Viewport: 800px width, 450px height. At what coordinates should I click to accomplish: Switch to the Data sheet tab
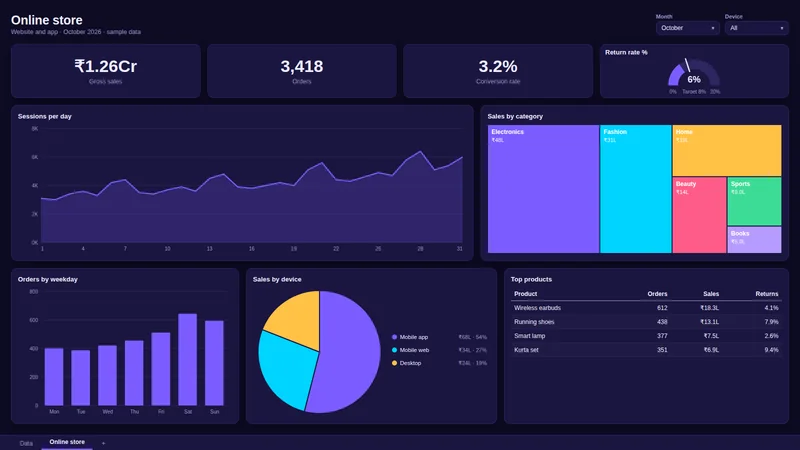tap(26, 443)
